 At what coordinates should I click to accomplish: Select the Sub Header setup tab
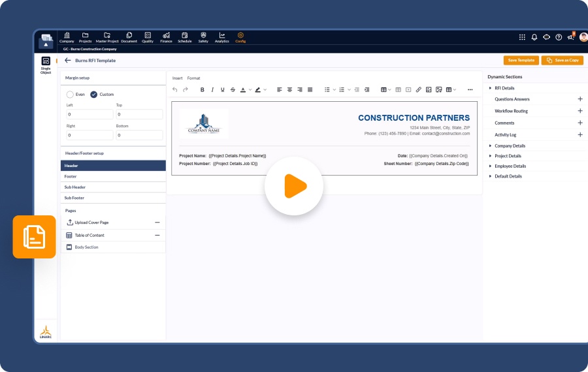tap(113, 187)
